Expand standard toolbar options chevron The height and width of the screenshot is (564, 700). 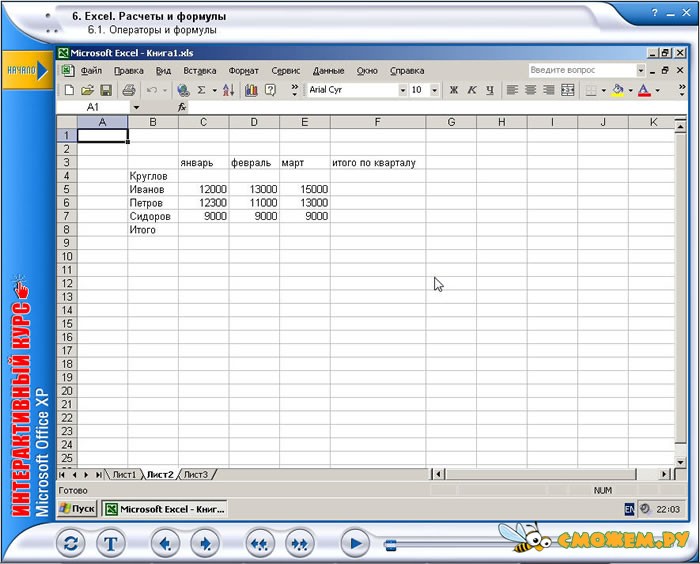pyautogui.click(x=295, y=90)
